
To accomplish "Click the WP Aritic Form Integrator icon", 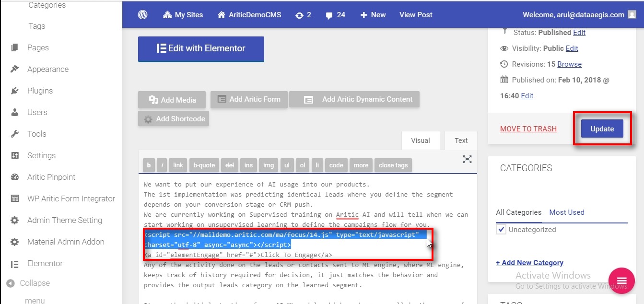I will (15, 199).
